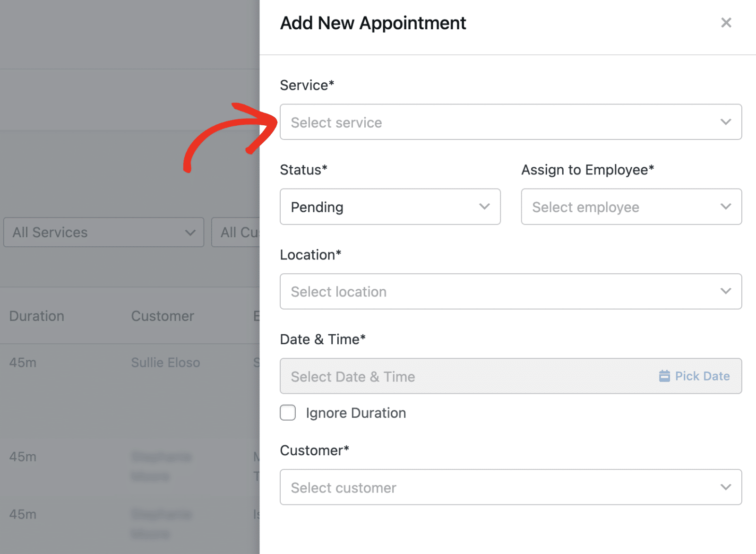Click the status dropdown chevron arrow
This screenshot has height=554, width=756.
click(x=484, y=207)
